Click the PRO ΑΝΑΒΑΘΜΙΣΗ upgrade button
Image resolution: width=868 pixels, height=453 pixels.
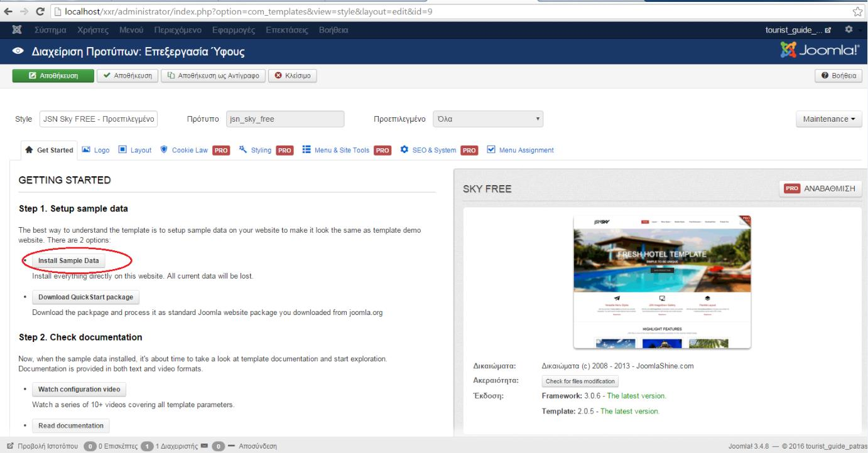(x=821, y=189)
